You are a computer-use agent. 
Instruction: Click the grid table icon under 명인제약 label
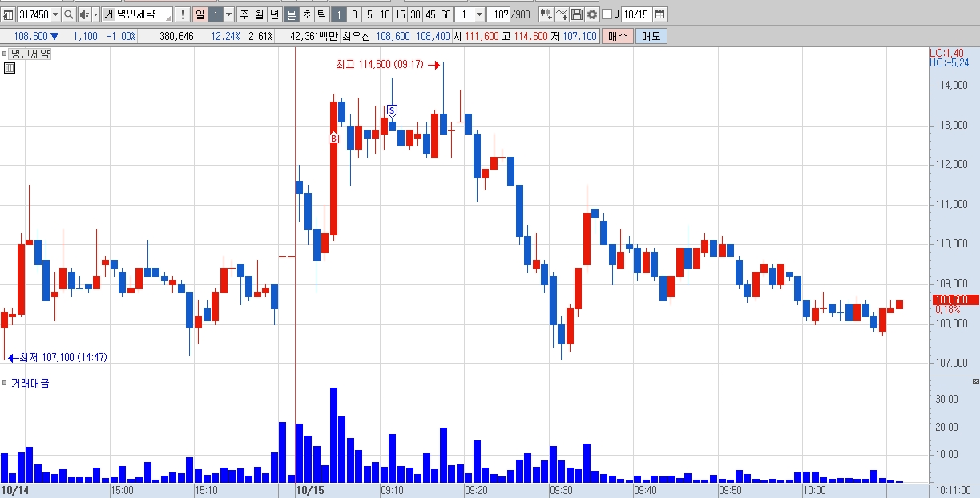9,69
